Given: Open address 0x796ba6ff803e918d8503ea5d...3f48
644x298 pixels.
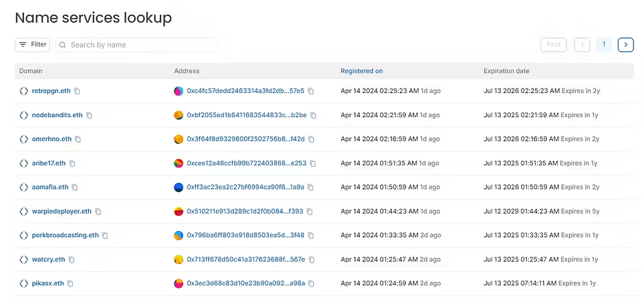Looking at the screenshot, I should pyautogui.click(x=245, y=236).
